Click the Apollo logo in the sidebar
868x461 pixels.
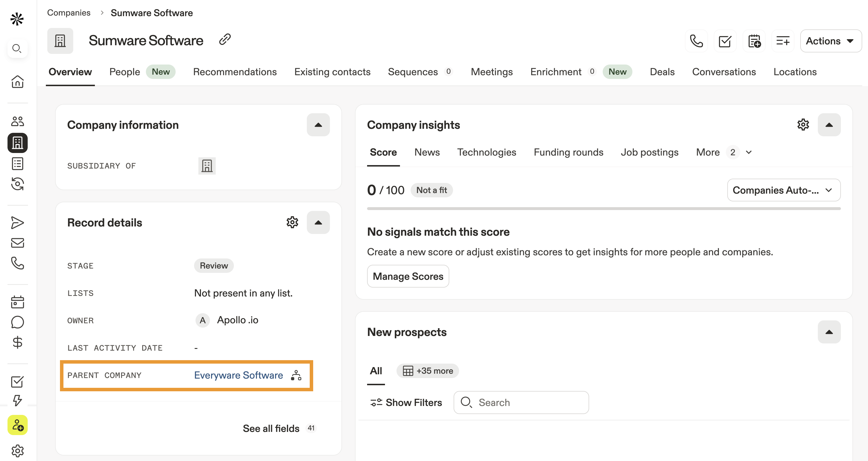coord(17,19)
